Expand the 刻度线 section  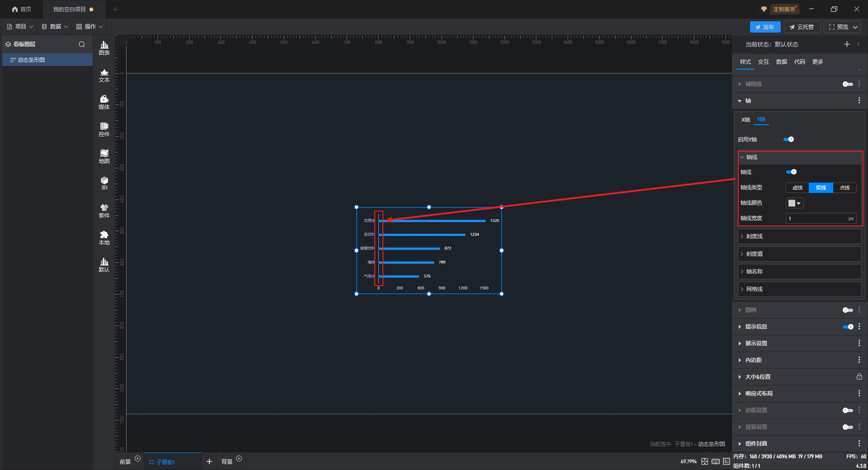tap(799, 236)
